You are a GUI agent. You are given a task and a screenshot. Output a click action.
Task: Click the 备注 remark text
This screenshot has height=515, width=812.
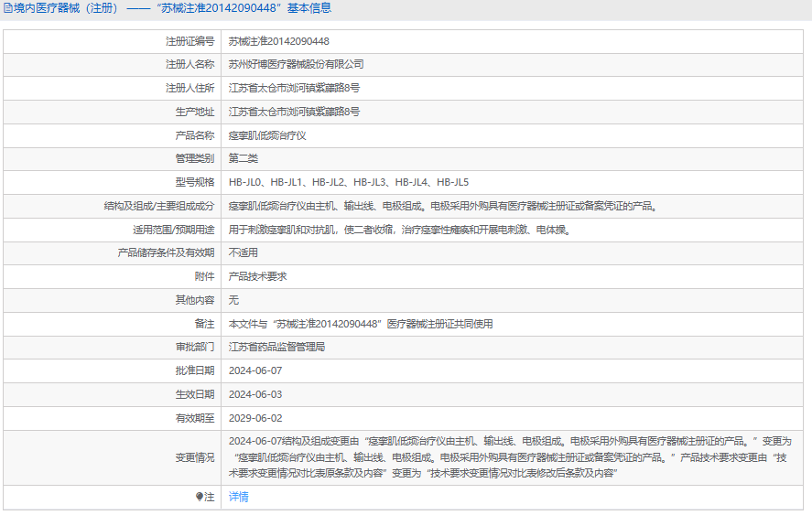click(x=361, y=324)
